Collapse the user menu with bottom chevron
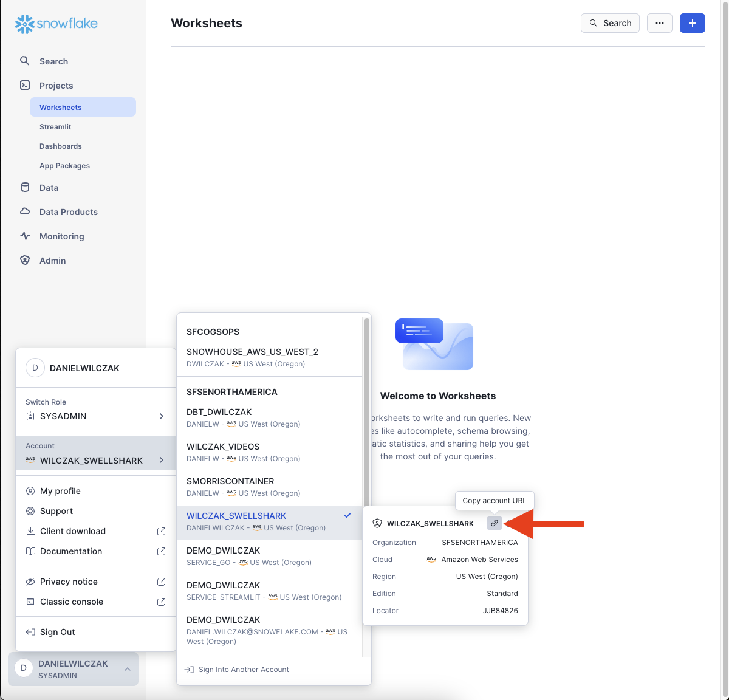The image size is (729, 700). click(x=128, y=669)
